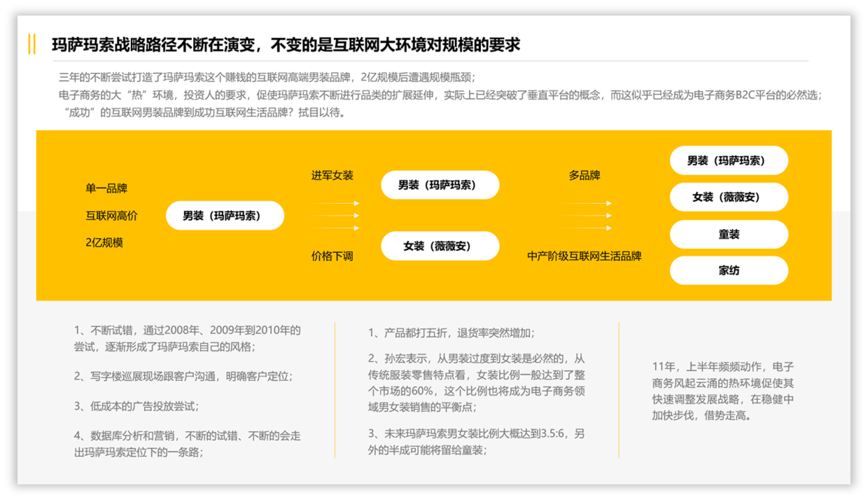The width and height of the screenshot is (868, 500).
Task: Select point 3、低成本的广告投放尝试
Action: click(136, 406)
